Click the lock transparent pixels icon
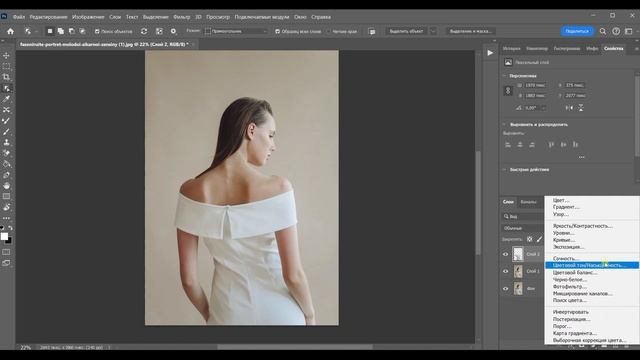The height and width of the screenshot is (360, 640). click(529, 239)
